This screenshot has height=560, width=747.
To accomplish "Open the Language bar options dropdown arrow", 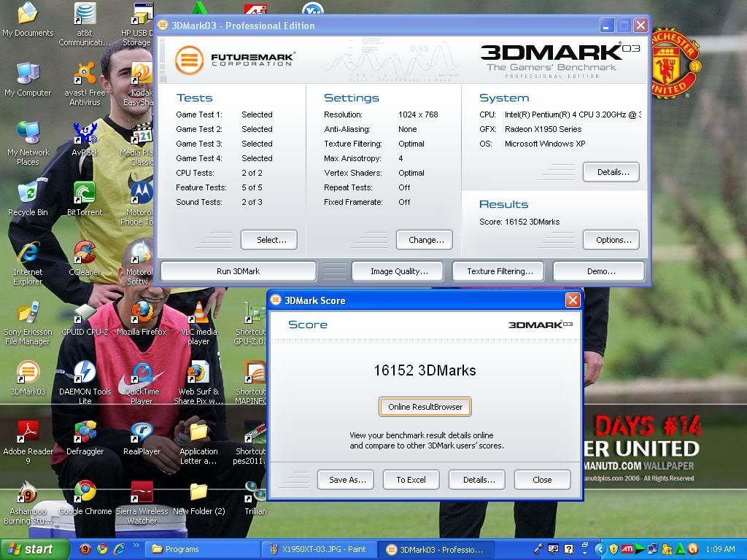I will click(x=584, y=553).
